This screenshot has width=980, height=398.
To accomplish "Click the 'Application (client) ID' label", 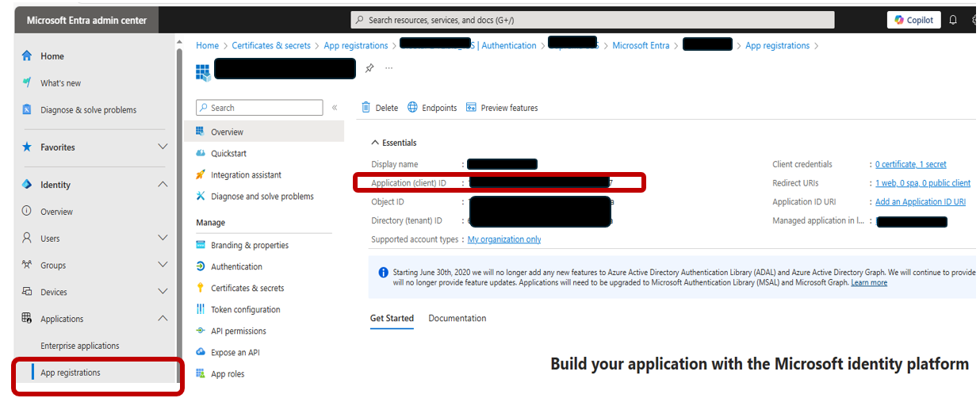I will click(x=408, y=184).
